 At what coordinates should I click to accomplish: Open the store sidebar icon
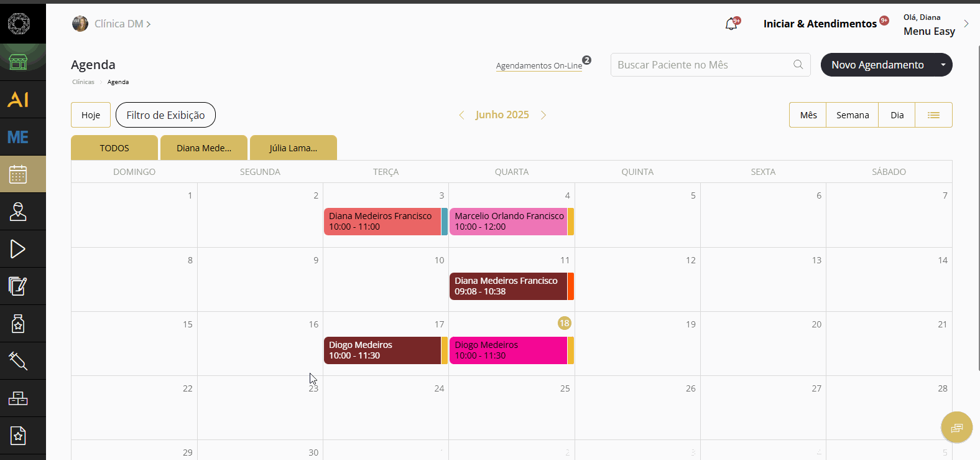click(18, 62)
